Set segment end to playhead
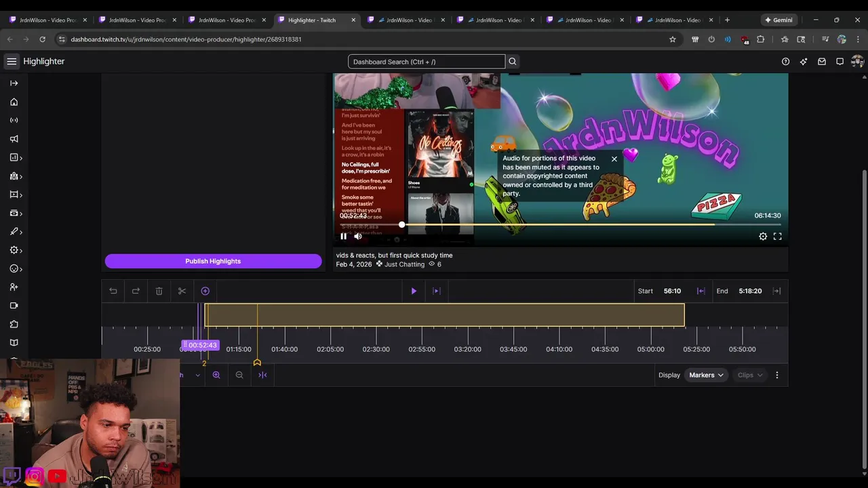Screen dimensions: 868x488 point(776,291)
